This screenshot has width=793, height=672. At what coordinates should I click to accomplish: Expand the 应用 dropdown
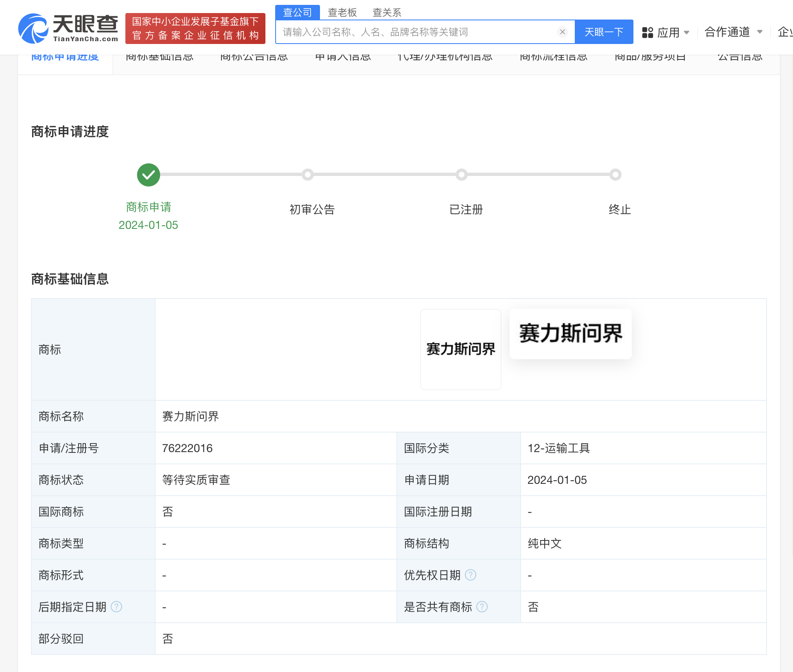(673, 32)
